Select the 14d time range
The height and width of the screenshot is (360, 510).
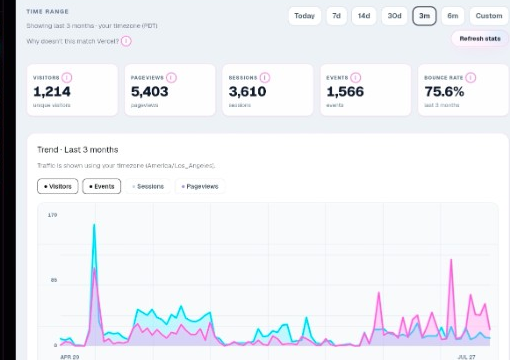pos(364,16)
